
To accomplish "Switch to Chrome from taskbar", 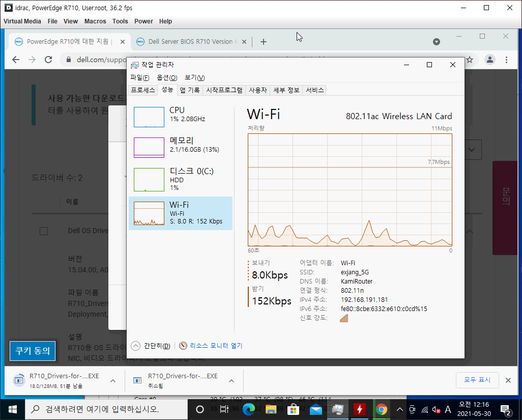I will coord(382,409).
